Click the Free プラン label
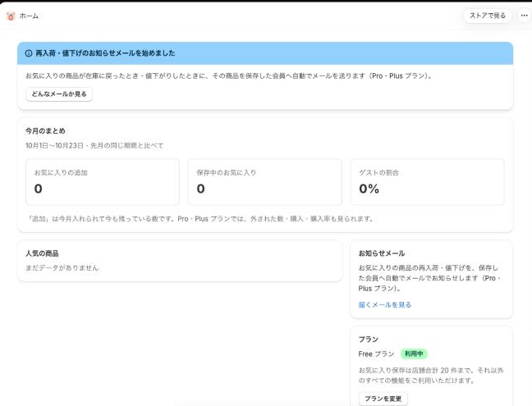Image resolution: width=532 pixels, height=406 pixels. coord(376,354)
